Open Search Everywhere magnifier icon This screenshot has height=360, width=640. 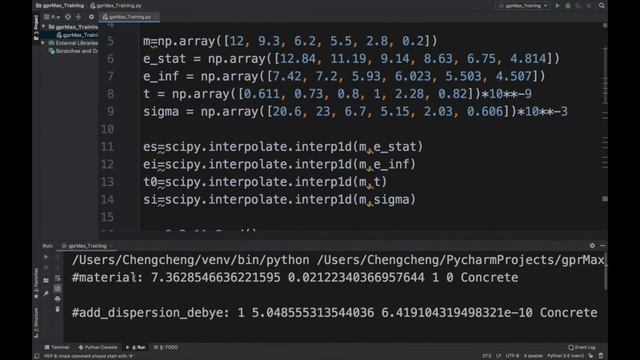click(602, 6)
